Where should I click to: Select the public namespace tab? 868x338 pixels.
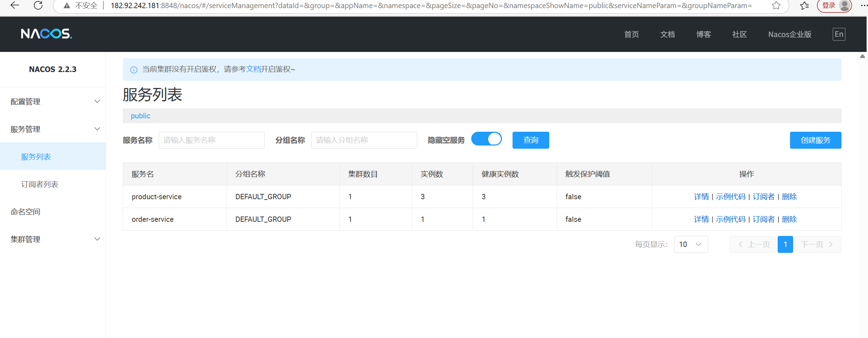140,116
